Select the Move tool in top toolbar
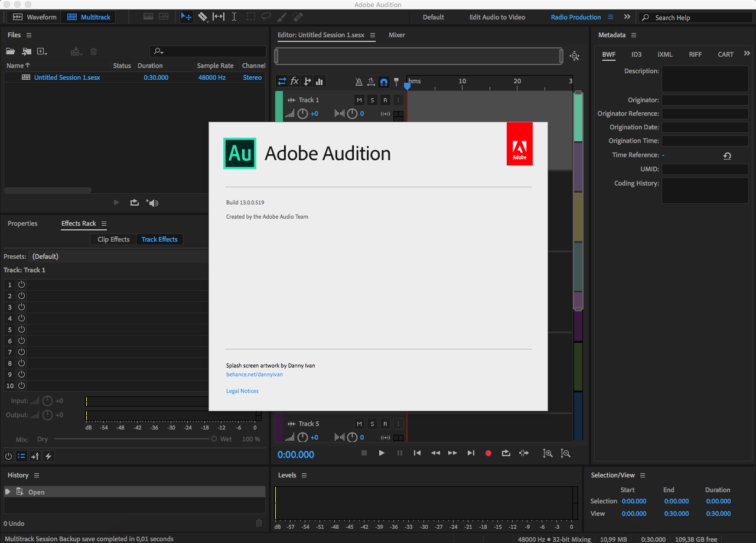The image size is (756, 543). [x=186, y=17]
